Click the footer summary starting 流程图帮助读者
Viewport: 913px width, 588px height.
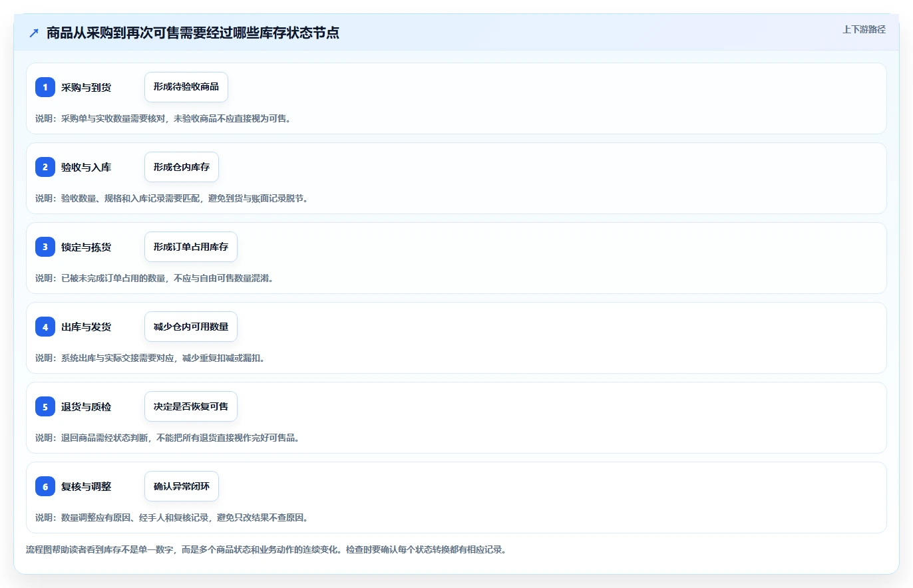click(x=266, y=550)
